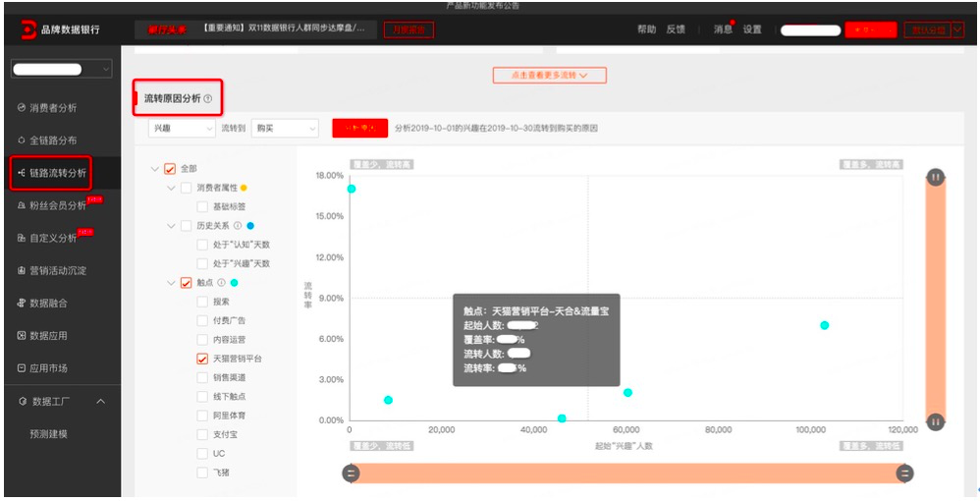Open the 购买 target stage dropdown
The width and height of the screenshot is (980, 501).
285,129
